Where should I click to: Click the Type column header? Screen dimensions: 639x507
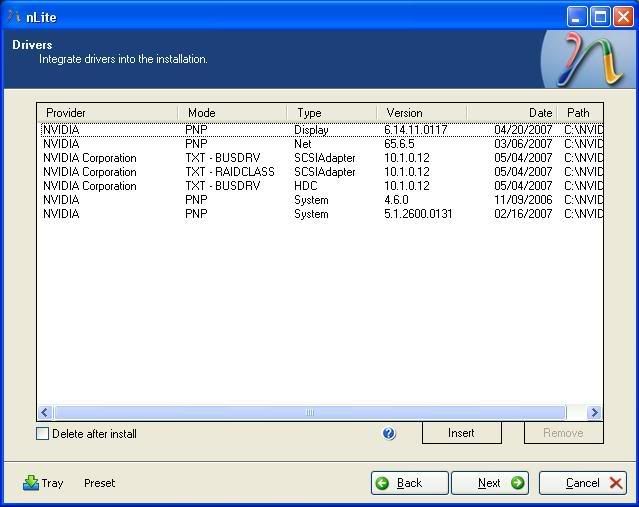(x=331, y=113)
